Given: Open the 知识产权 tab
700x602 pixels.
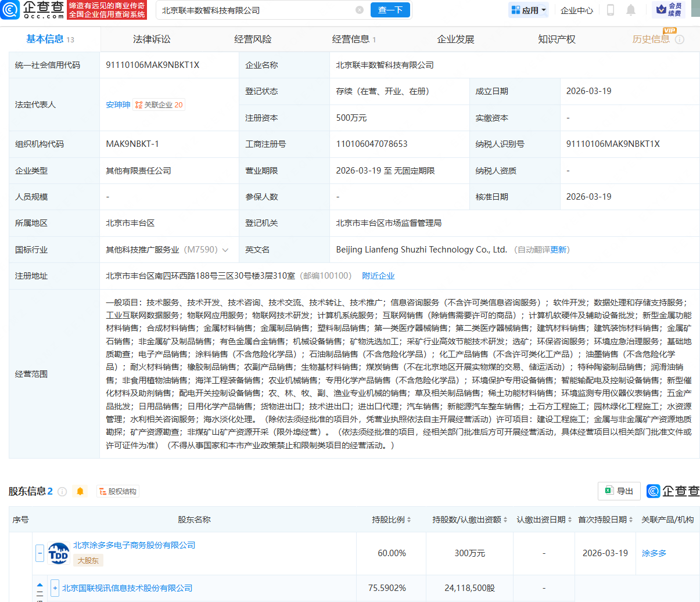Looking at the screenshot, I should tap(557, 39).
